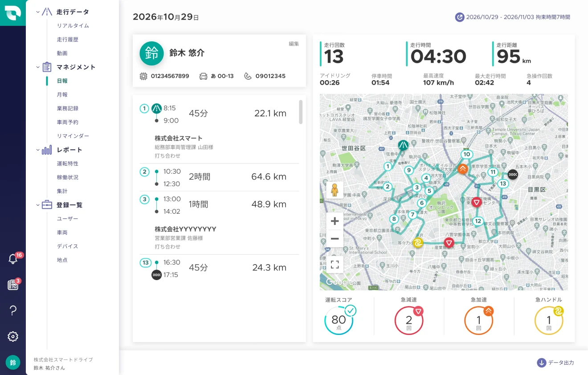The image size is (588, 375).
Task: Collapse the マネジメント section
Action: tap(38, 67)
